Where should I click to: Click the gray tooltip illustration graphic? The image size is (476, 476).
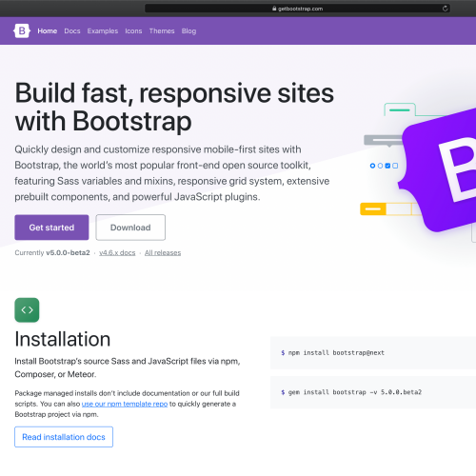tap(384, 140)
